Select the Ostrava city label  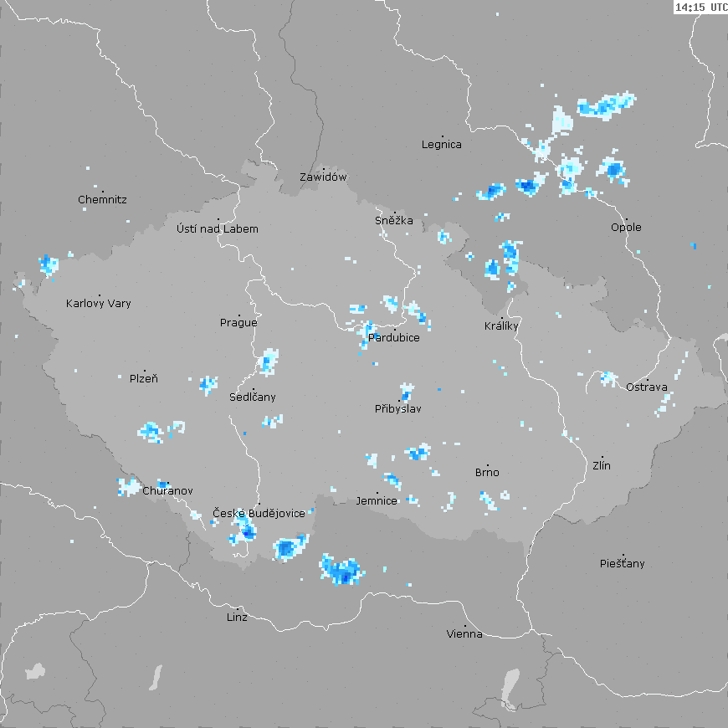click(x=647, y=387)
